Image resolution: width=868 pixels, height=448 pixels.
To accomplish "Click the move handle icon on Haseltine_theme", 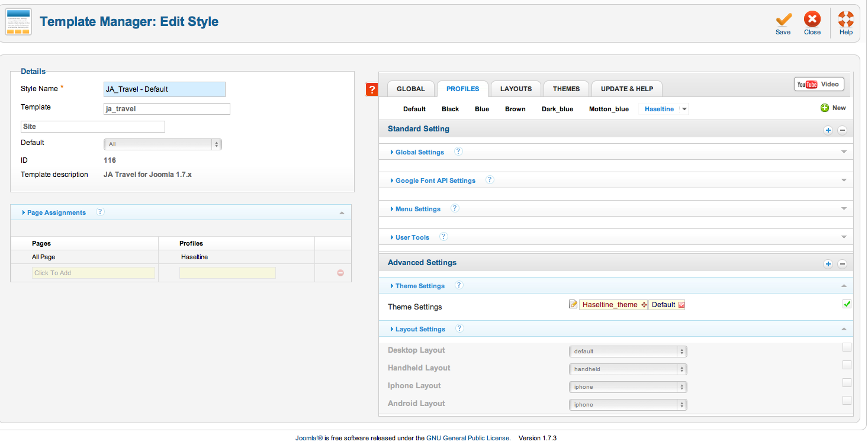I will [644, 305].
